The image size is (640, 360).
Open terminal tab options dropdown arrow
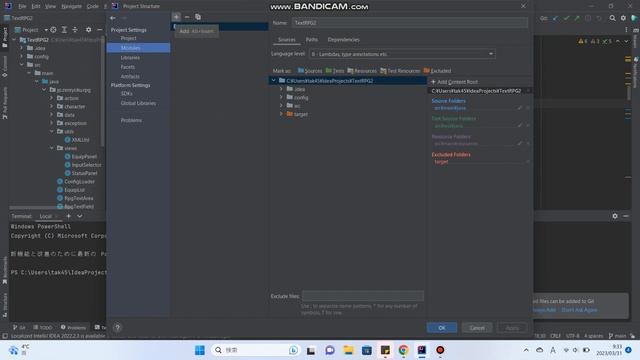80,216
